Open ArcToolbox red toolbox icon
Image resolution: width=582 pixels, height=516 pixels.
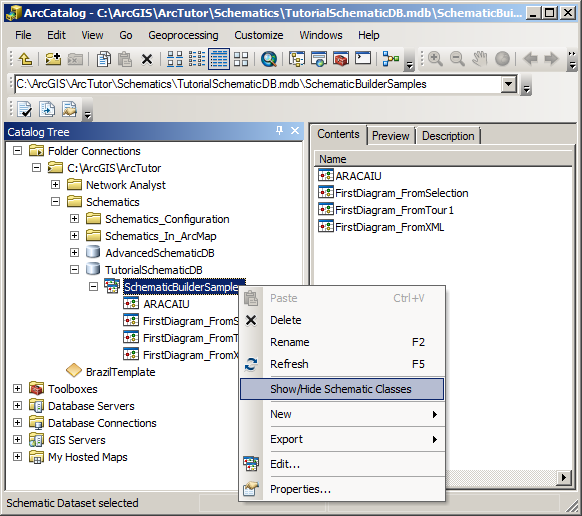coord(341,59)
